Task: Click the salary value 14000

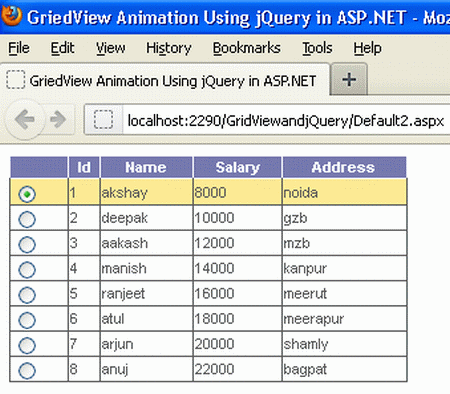Action: coord(214,268)
